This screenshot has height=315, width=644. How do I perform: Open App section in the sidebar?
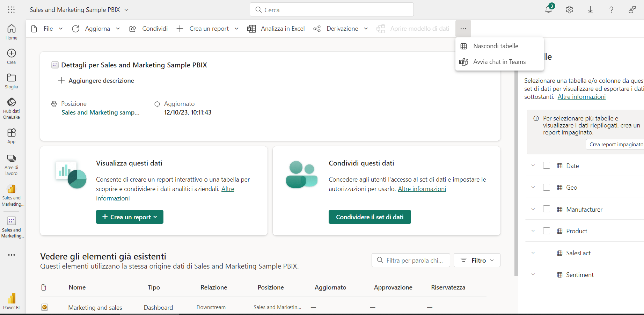coord(11,136)
